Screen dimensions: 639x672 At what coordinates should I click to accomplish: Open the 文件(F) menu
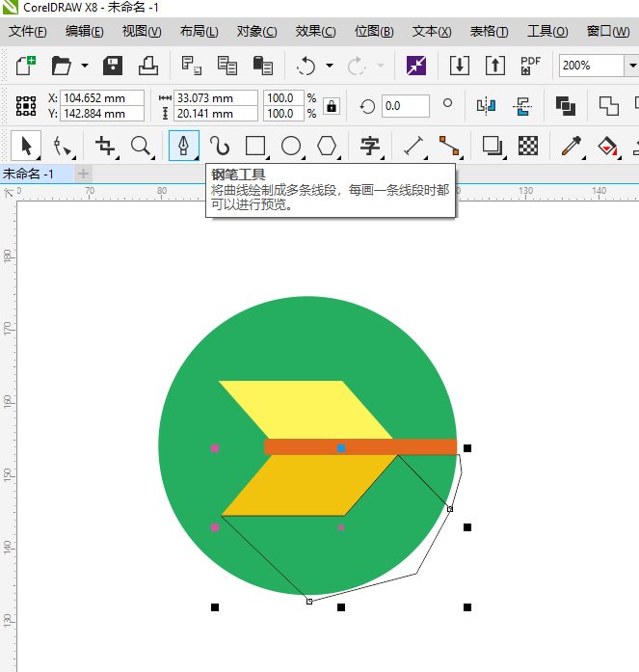(x=28, y=31)
